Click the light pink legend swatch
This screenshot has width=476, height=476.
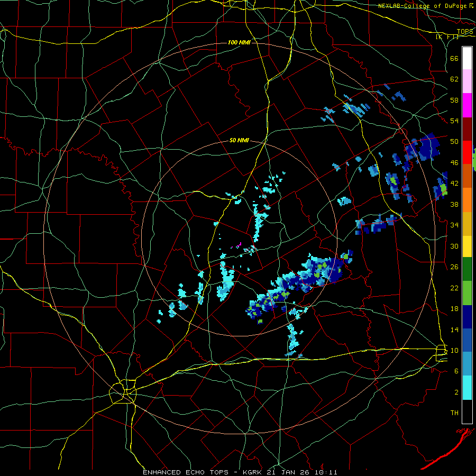click(467, 81)
